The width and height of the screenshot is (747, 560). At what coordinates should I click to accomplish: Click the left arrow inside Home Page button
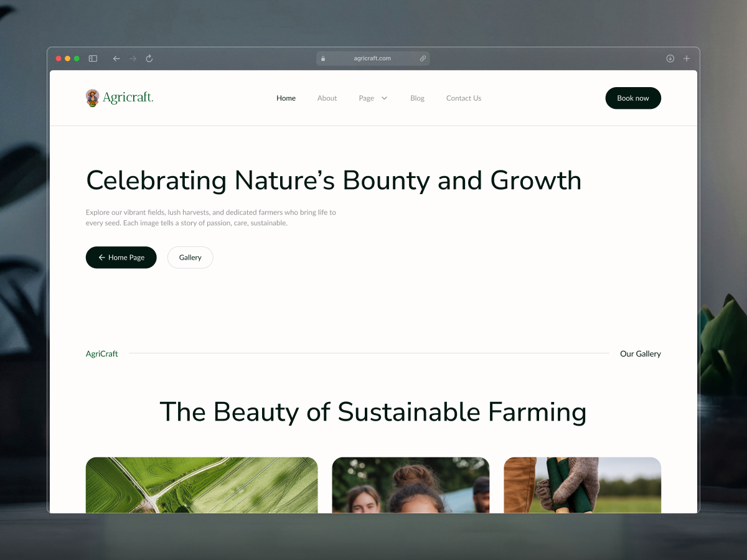101,257
